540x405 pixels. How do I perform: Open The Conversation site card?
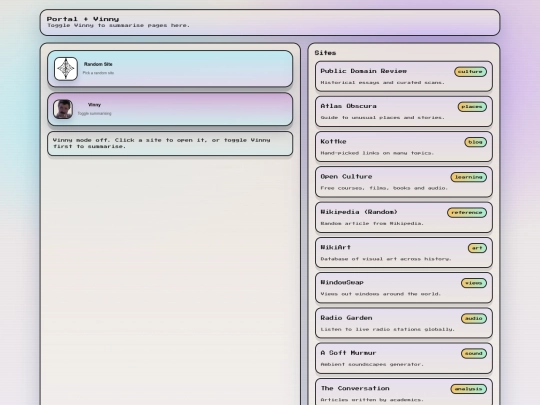point(404,393)
